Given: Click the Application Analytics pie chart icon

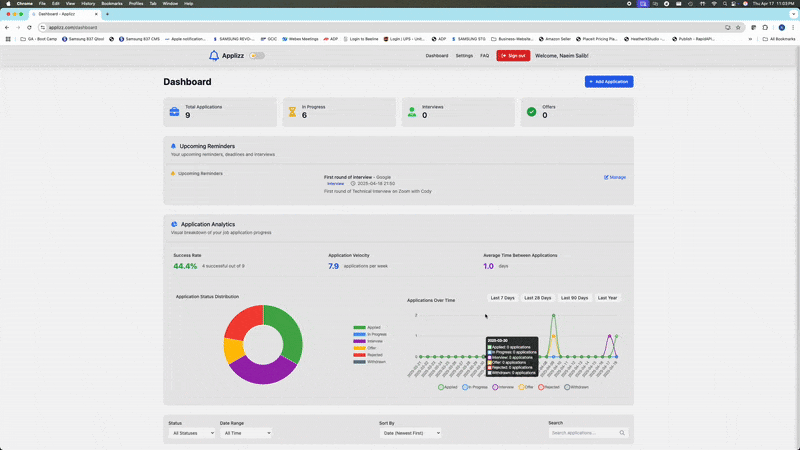Looking at the screenshot, I should point(174,224).
